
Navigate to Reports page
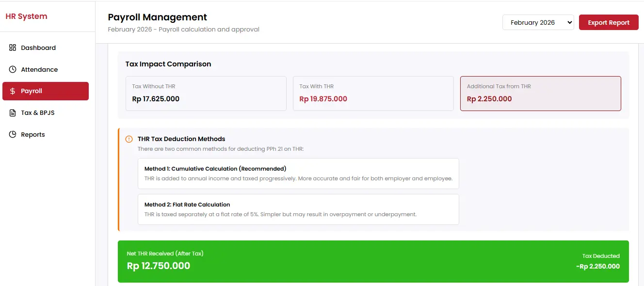click(x=33, y=135)
